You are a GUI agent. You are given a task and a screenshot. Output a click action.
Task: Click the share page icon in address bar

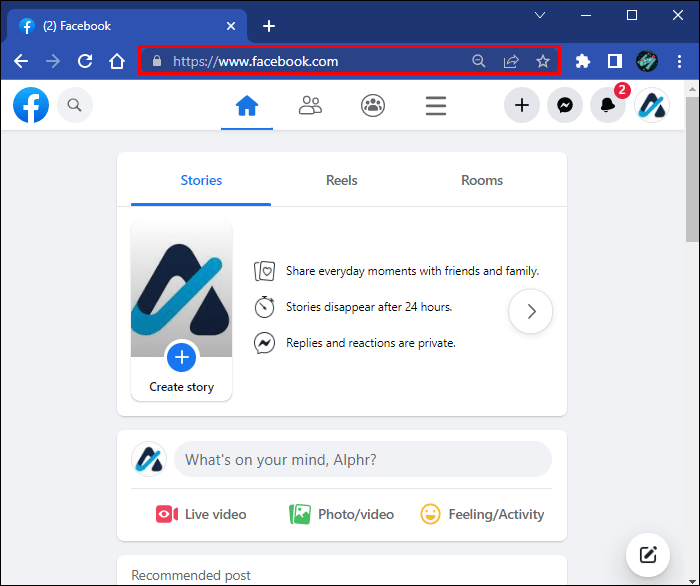tap(511, 61)
